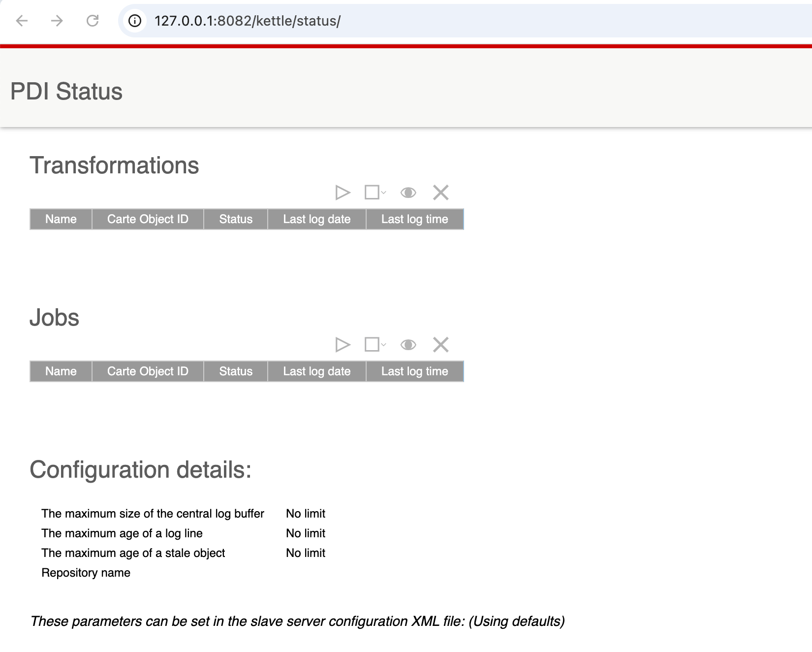Click the Transformations section heading

coord(114,165)
